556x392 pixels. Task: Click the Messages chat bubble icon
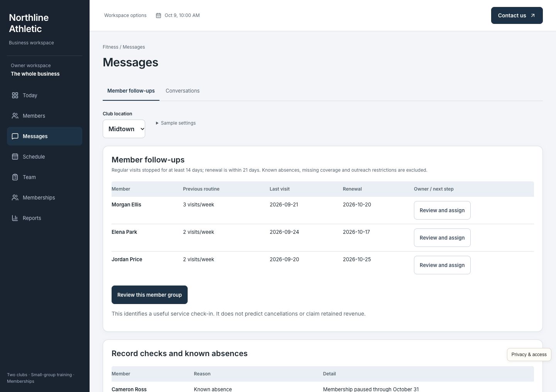tap(15, 136)
